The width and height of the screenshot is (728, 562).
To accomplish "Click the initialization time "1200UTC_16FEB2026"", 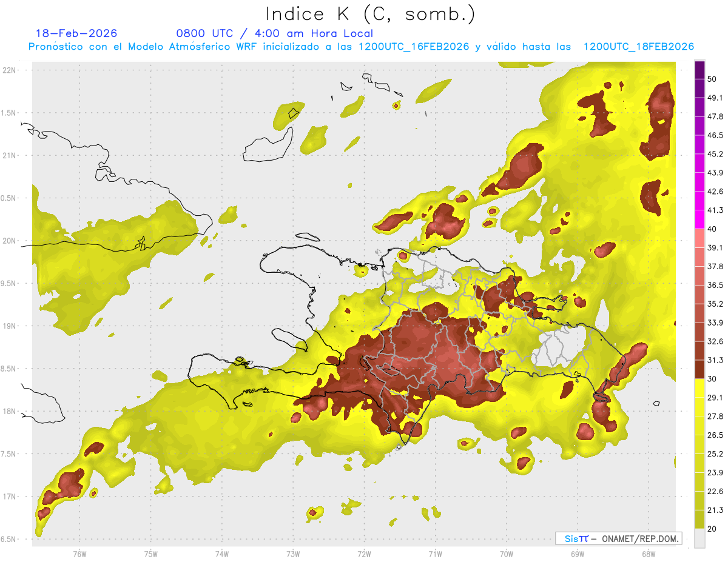I will 414,47.
